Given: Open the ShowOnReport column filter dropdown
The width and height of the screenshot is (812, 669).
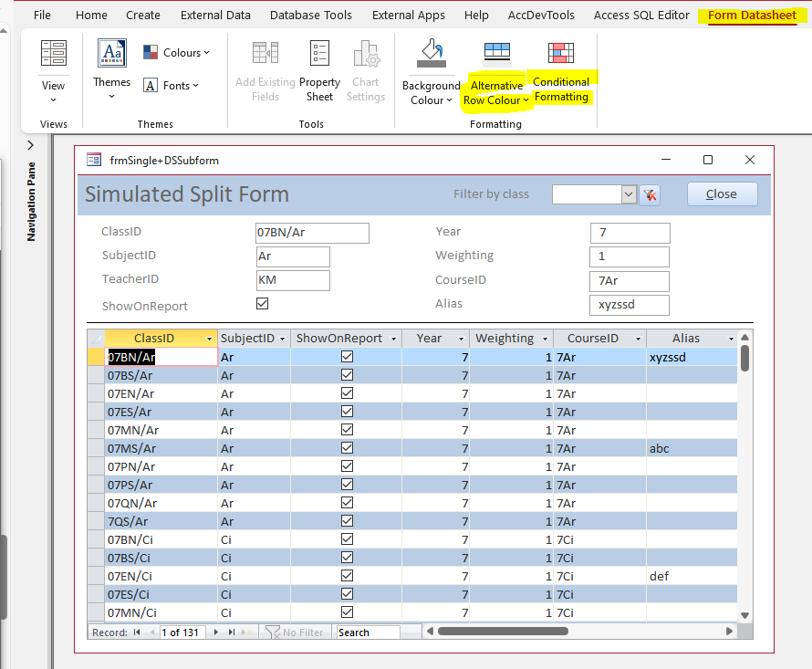Looking at the screenshot, I should click(393, 339).
